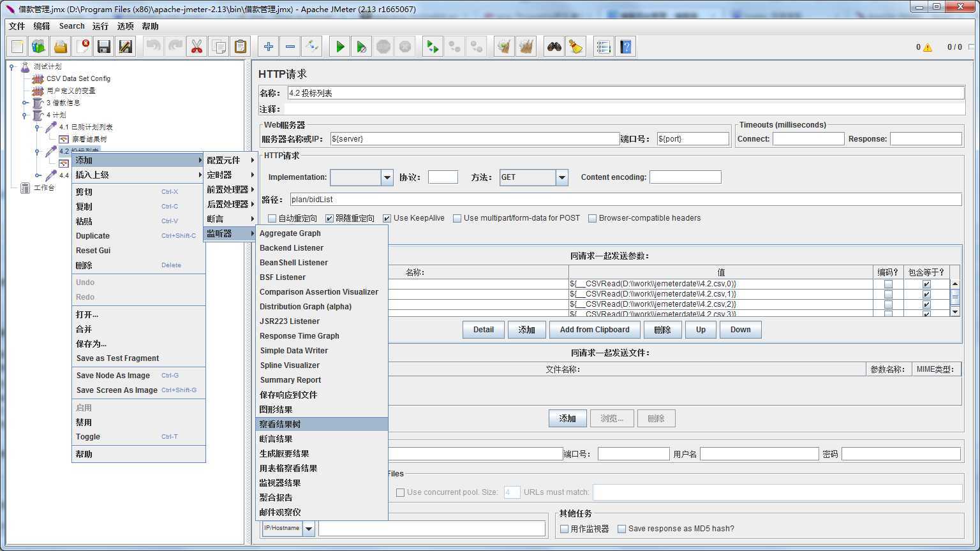Start the test with green play icon

pyautogui.click(x=340, y=47)
